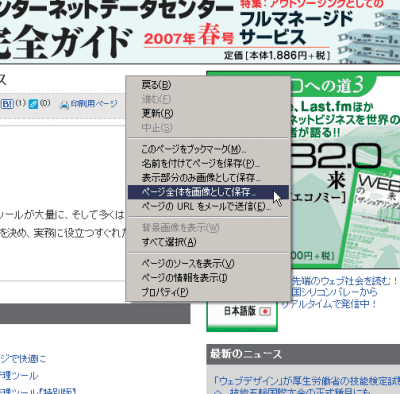This screenshot has width=400, height=394.
Task: Click the Japan flag icon beside 日本語版
Action: point(265,311)
